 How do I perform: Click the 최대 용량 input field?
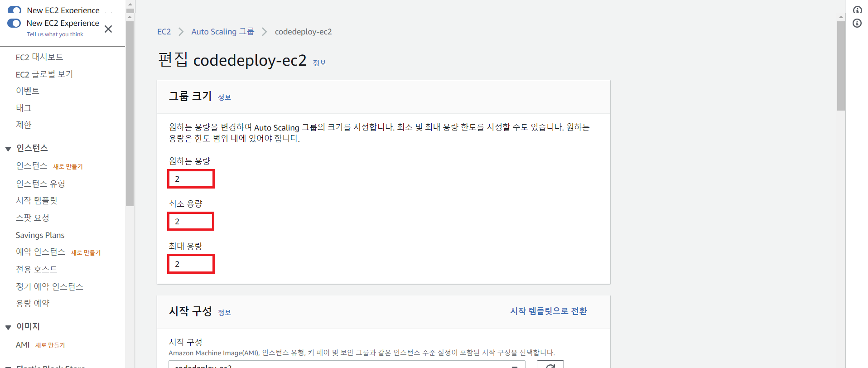(x=191, y=264)
